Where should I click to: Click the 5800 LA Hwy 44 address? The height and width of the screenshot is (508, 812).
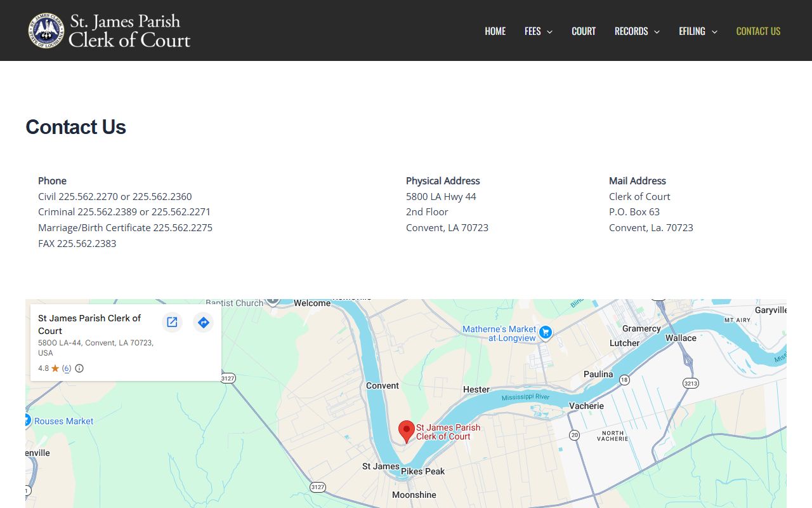click(441, 196)
